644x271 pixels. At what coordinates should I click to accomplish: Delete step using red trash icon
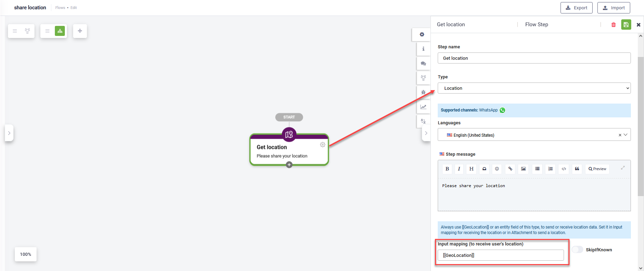pos(613,25)
